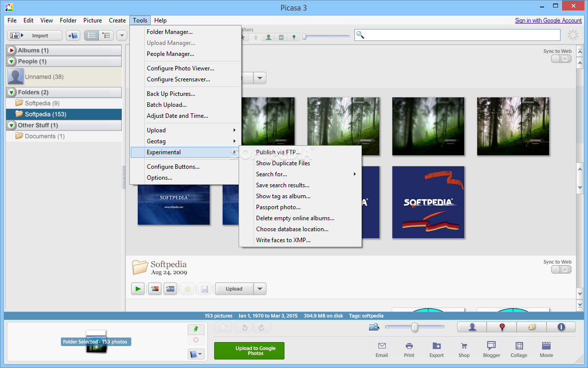Create a new album with plus icon
The width and height of the screenshot is (588, 368).
73,35
